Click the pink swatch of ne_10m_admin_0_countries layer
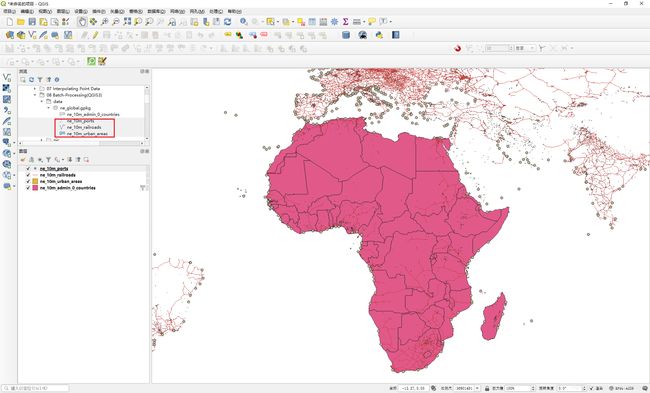Viewport: 650px width, 393px height. (x=35, y=188)
